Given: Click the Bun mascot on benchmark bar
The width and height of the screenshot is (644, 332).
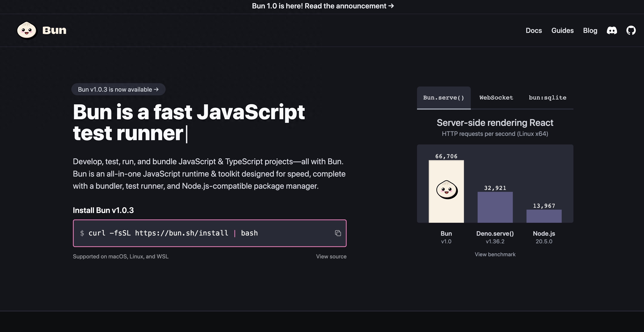Looking at the screenshot, I should pyautogui.click(x=447, y=189).
